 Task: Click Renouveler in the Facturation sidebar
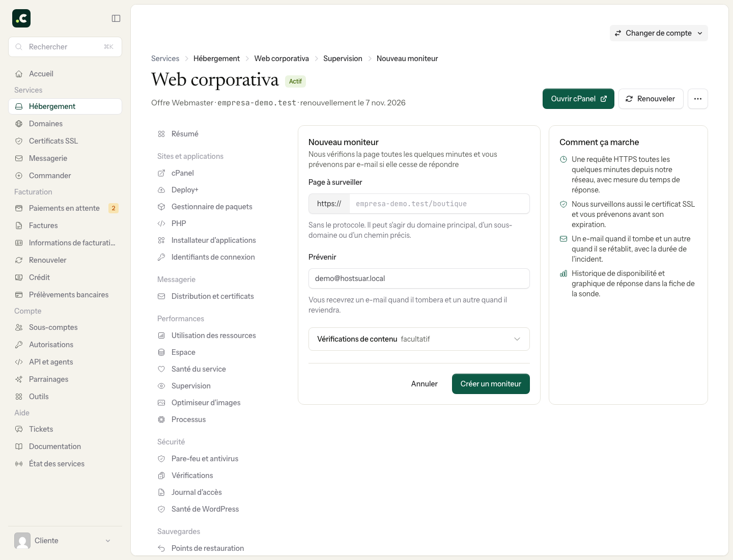click(65, 260)
